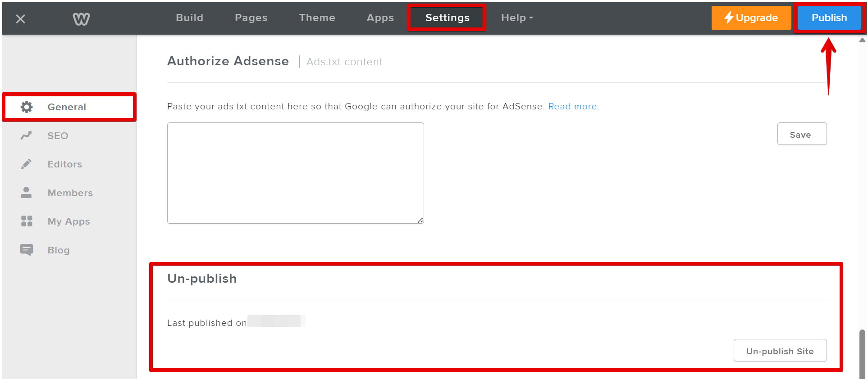Viewport: 868px width, 379px height.
Task: Go to the Theme tab
Action: point(317,18)
